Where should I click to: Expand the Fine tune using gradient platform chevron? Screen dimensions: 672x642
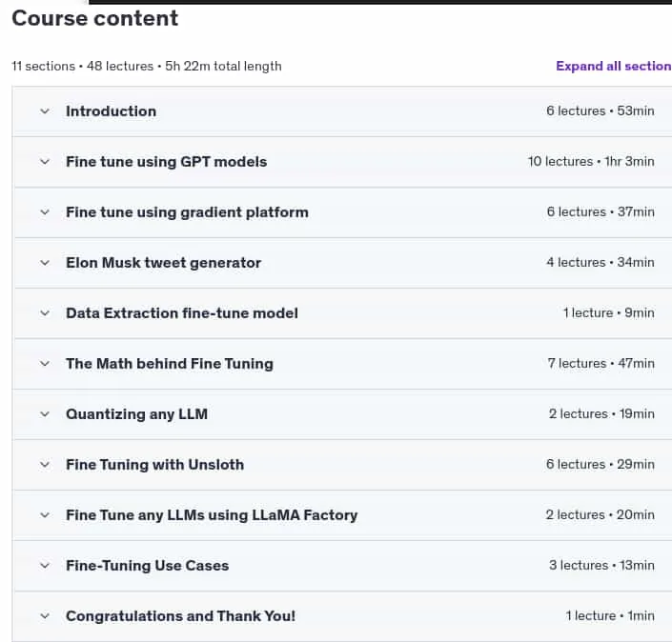click(x=45, y=212)
